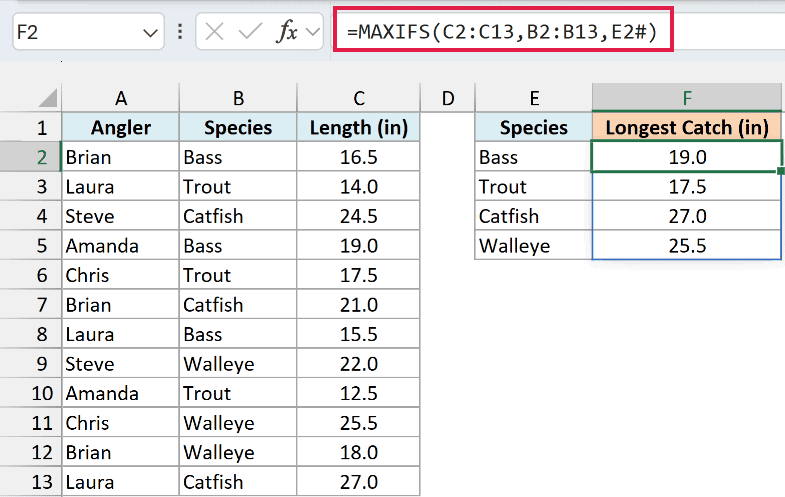Select cell C9 showing 22.0
Screen dimensions: 785x497
click(358, 363)
